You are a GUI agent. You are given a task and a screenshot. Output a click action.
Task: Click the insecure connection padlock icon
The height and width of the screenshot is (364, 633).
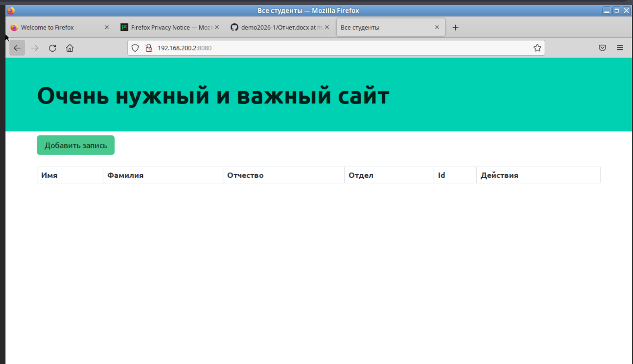pos(149,48)
